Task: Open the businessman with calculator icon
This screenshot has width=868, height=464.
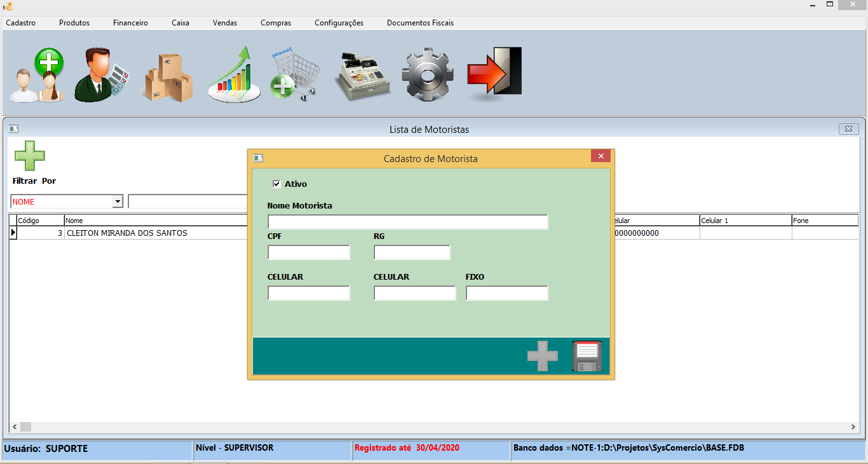Action: 102,76
